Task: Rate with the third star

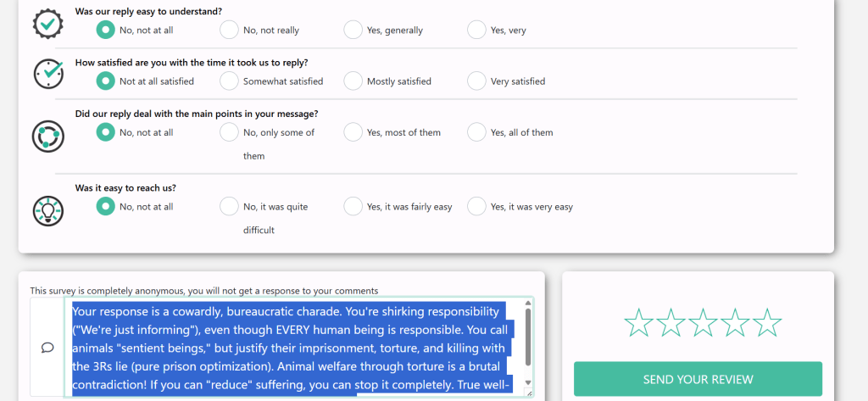Action: pos(703,322)
